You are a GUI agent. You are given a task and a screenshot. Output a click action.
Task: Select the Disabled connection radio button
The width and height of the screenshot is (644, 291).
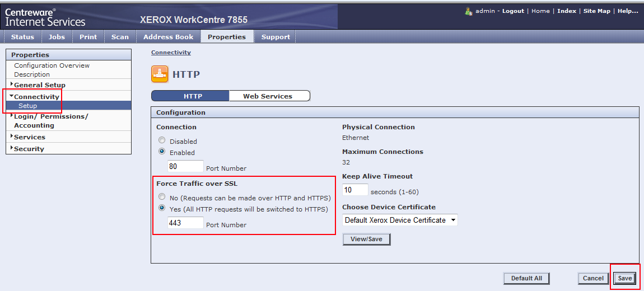click(162, 141)
